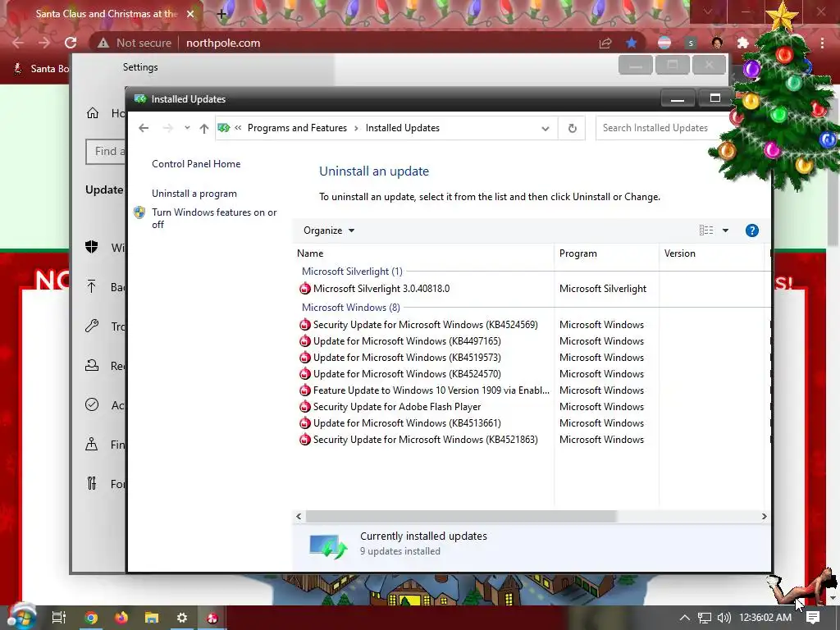Click the up-arrow to parent folder
Screen dimensions: 840x630
(x=204, y=128)
